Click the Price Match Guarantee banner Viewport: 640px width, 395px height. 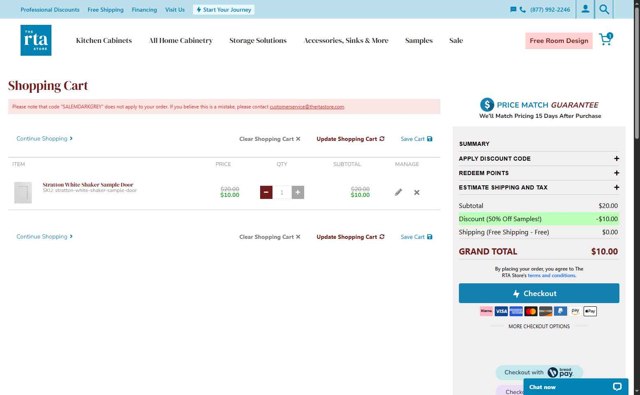coord(540,109)
